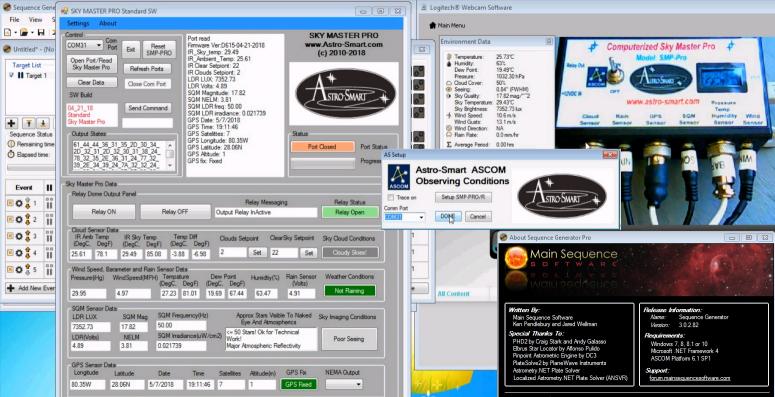
Task: Click the Cloud Cover icon in Environment Data
Action: point(448,83)
